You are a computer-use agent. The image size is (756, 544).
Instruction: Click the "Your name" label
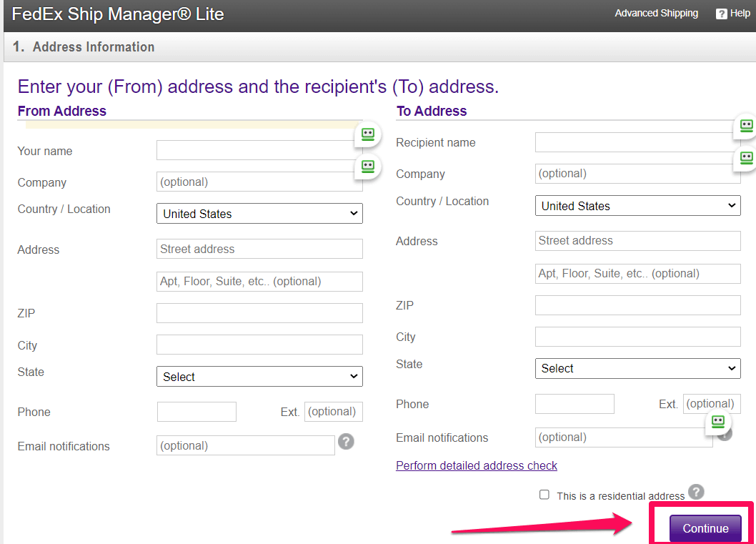[x=45, y=151]
